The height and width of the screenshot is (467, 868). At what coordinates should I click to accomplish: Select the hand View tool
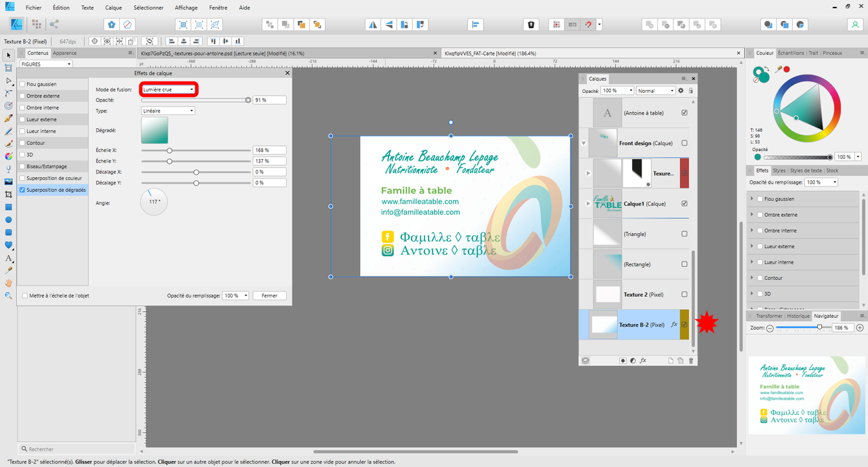tap(9, 283)
